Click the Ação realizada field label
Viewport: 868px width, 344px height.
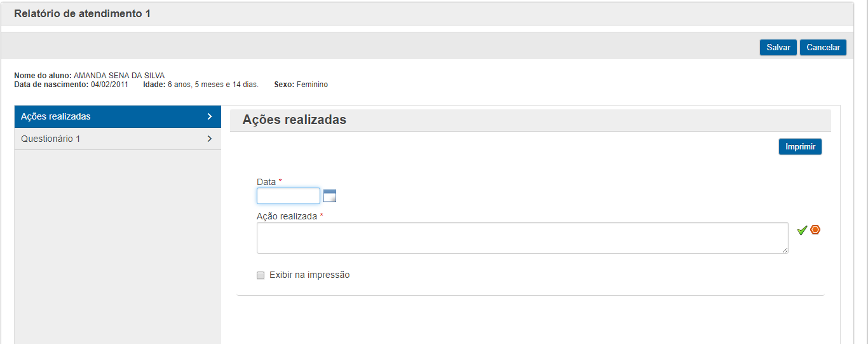click(x=287, y=216)
